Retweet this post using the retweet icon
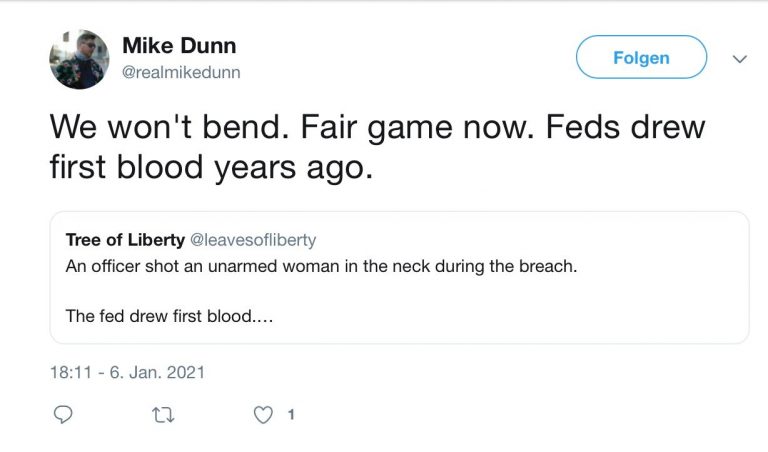The height and width of the screenshot is (452, 768). [161, 414]
